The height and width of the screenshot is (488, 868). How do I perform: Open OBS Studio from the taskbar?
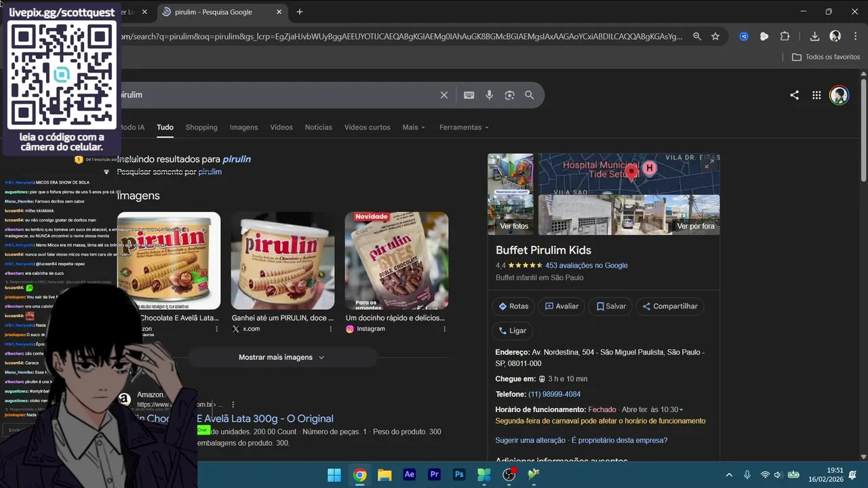(509, 474)
